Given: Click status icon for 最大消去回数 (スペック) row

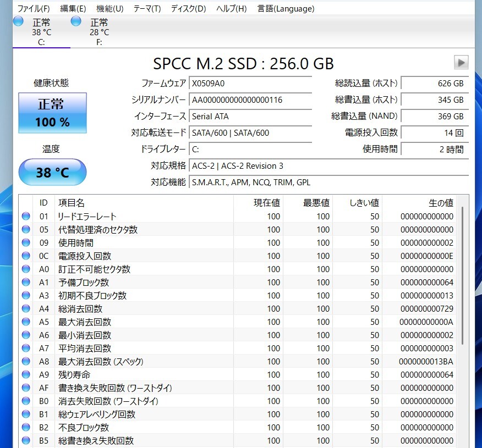Looking at the screenshot, I should coord(26,361).
